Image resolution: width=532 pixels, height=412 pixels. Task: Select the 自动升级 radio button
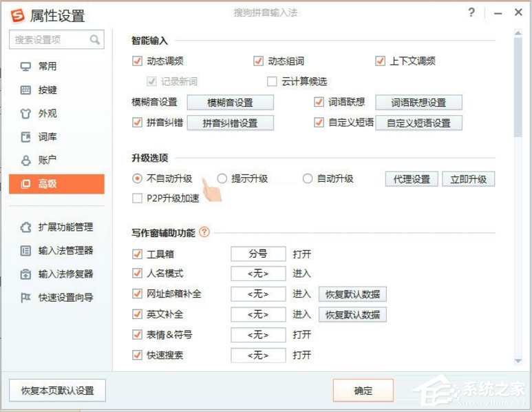coord(308,178)
